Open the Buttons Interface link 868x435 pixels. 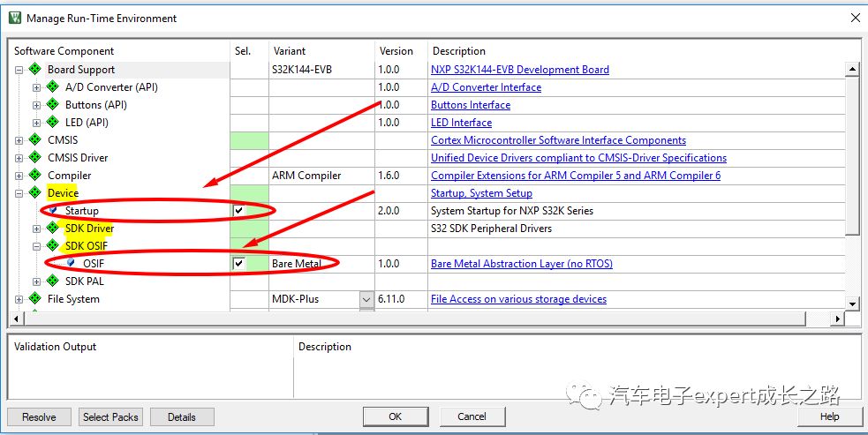click(x=471, y=105)
